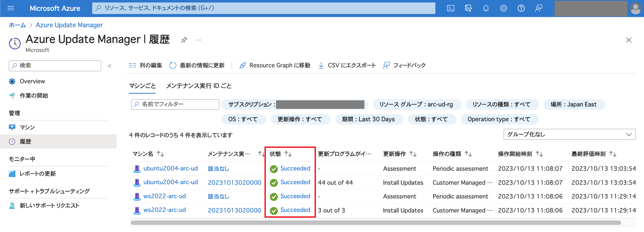Click the 作業の開始 rocket icon
The height and width of the screenshot is (232, 644).
pyautogui.click(x=12, y=96)
